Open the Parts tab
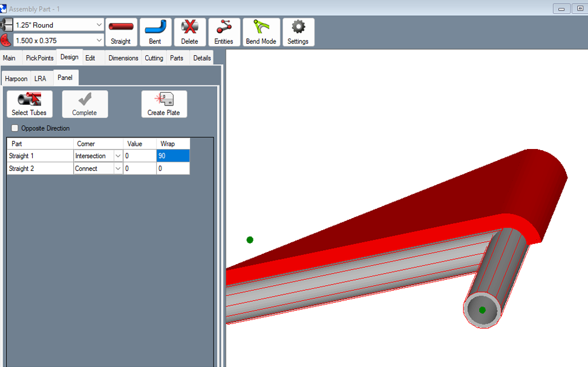The width and height of the screenshot is (588, 367). pos(176,58)
